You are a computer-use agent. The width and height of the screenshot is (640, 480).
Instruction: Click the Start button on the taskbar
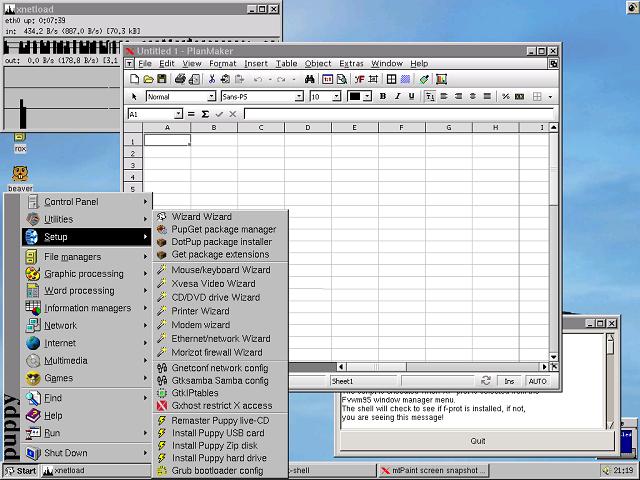[x=20, y=471]
